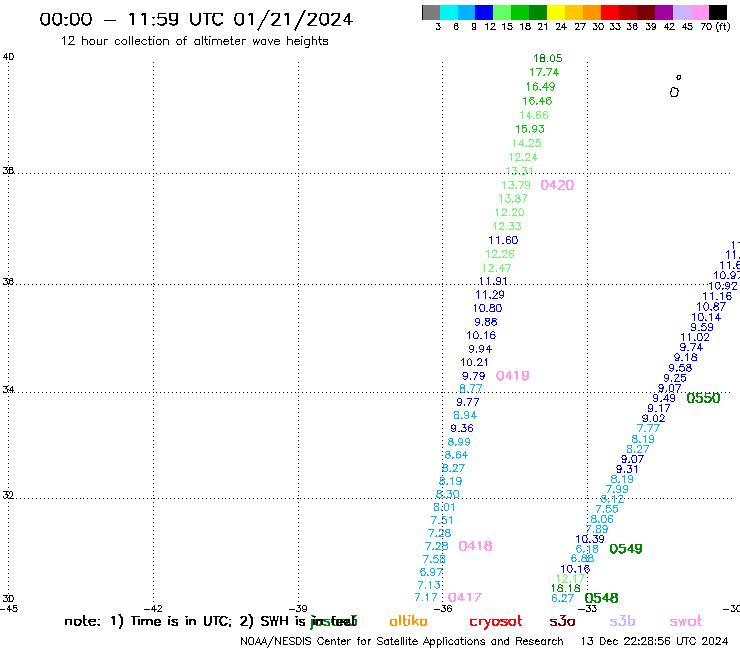Click the NOAA/NESDIS footer credit text
740x650 pixels.
[402, 642]
